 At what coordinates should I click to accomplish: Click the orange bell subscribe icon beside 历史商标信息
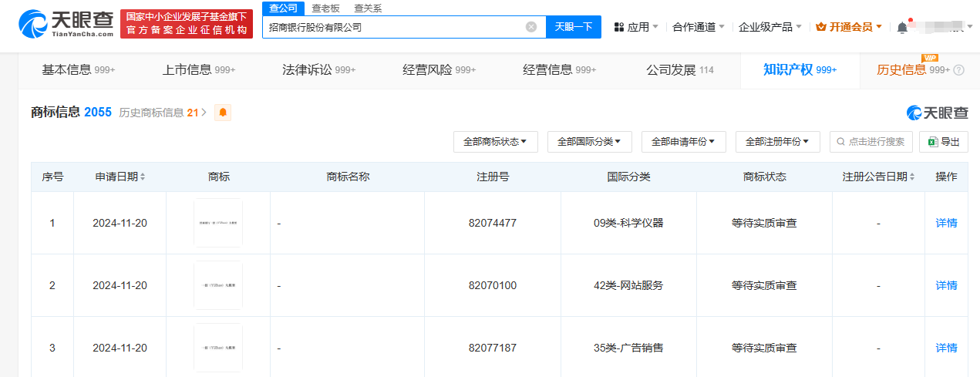pyautogui.click(x=223, y=113)
